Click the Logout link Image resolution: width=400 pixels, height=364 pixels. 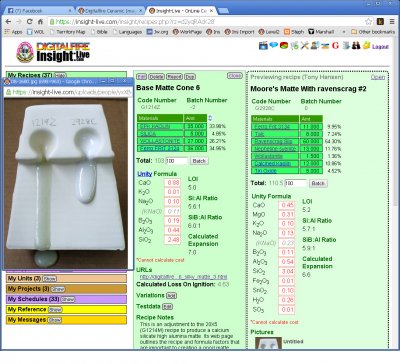(x=380, y=47)
